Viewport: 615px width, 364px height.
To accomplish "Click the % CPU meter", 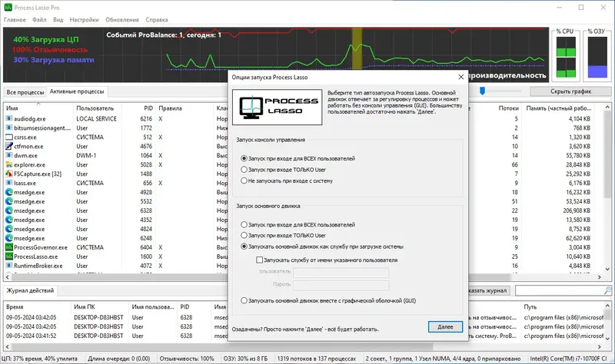I will [566, 57].
